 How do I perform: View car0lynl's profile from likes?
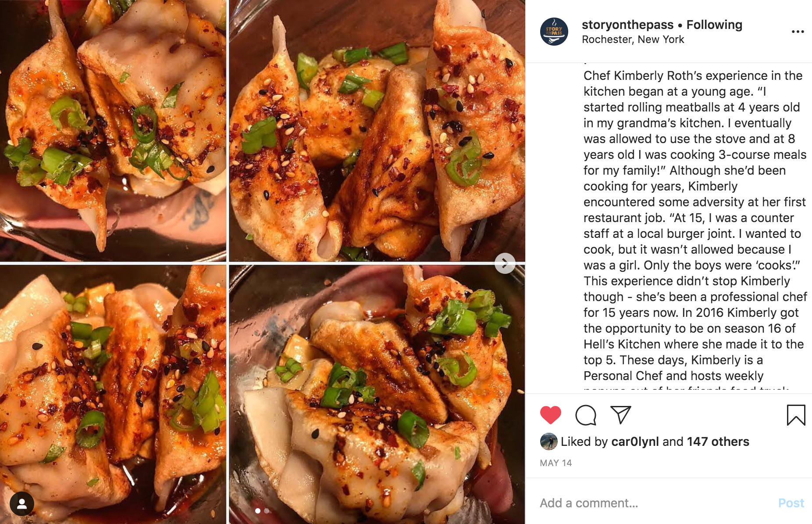coord(635,441)
